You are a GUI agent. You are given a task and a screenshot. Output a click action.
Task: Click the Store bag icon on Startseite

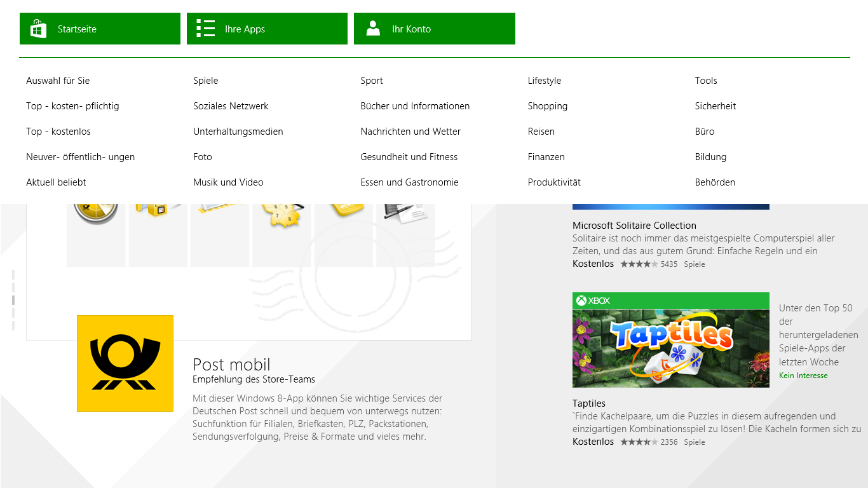pos(39,29)
